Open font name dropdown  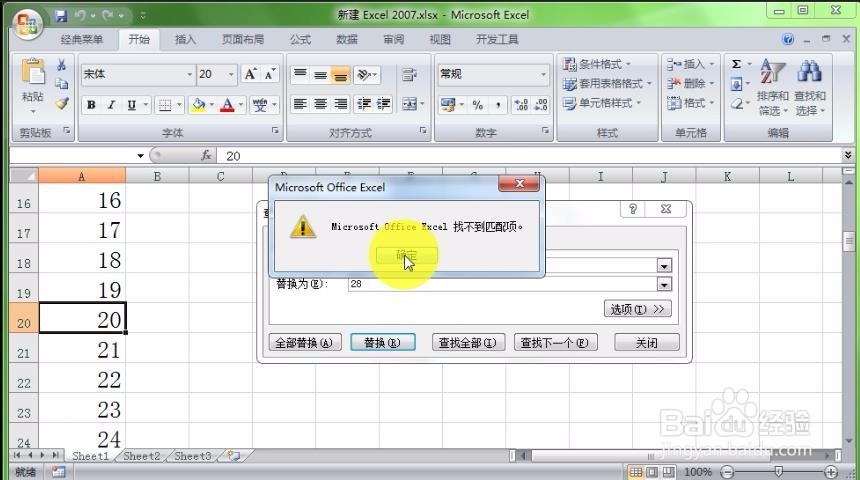[x=189, y=74]
